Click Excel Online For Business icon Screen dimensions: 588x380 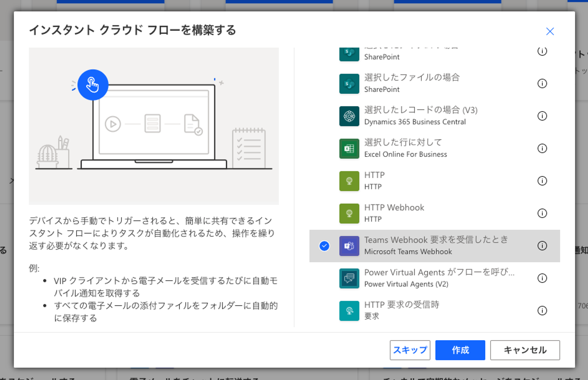[x=349, y=149]
